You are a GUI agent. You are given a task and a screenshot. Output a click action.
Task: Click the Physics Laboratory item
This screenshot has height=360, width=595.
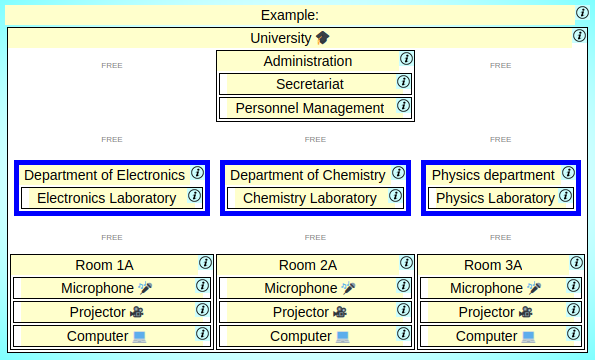501,198
